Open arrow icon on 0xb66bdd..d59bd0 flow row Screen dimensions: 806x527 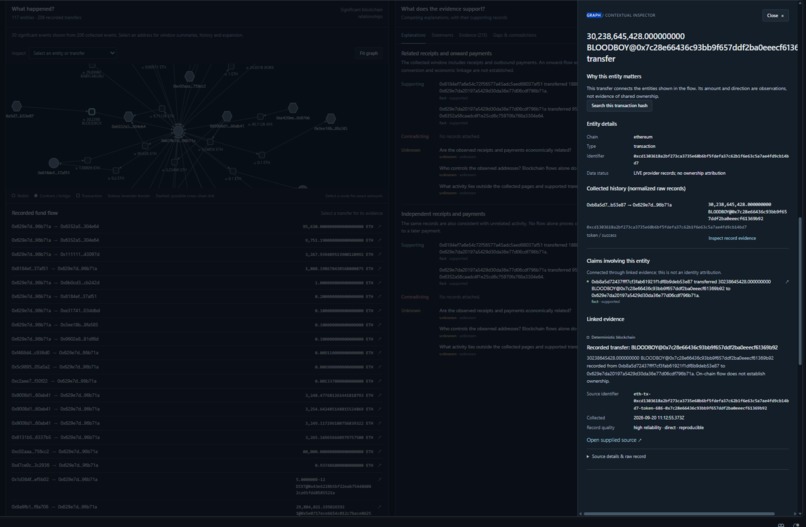point(379,353)
